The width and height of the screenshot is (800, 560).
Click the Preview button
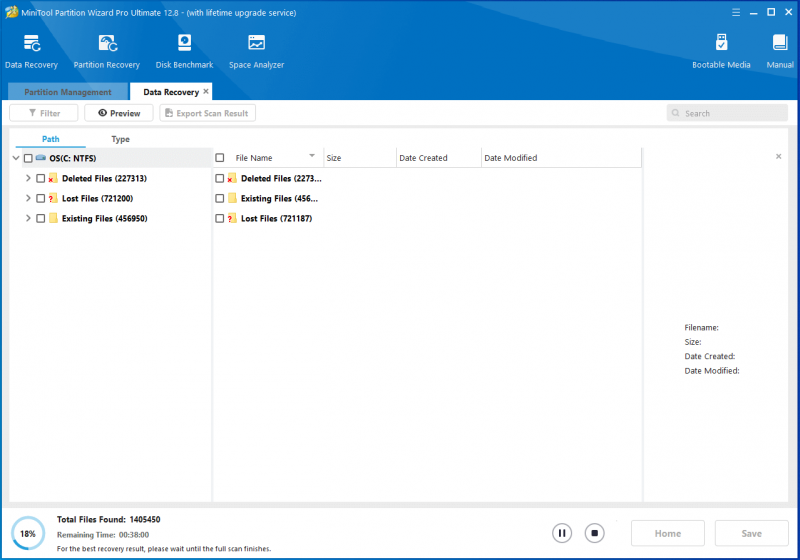[119, 113]
